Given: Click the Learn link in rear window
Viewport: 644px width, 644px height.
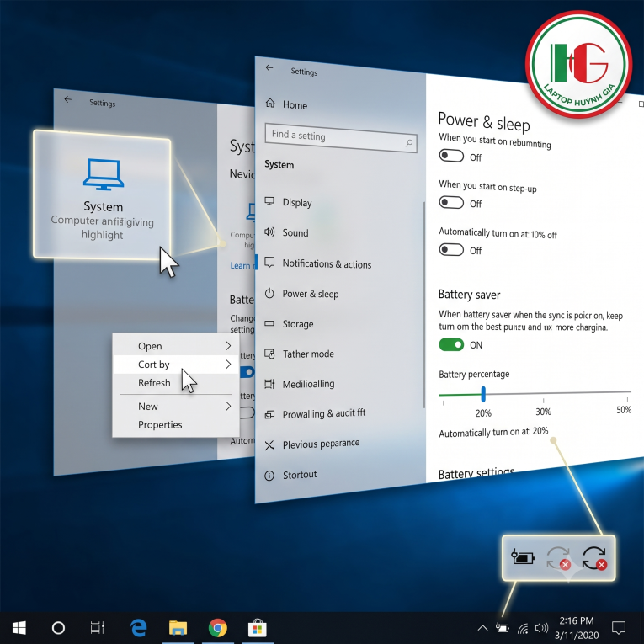Looking at the screenshot, I should coord(242,265).
